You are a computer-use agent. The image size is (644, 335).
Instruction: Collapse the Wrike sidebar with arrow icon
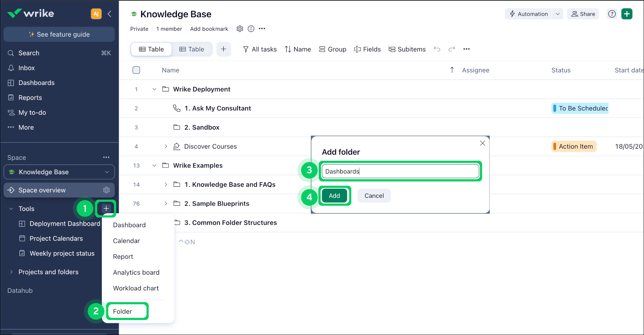(x=109, y=14)
